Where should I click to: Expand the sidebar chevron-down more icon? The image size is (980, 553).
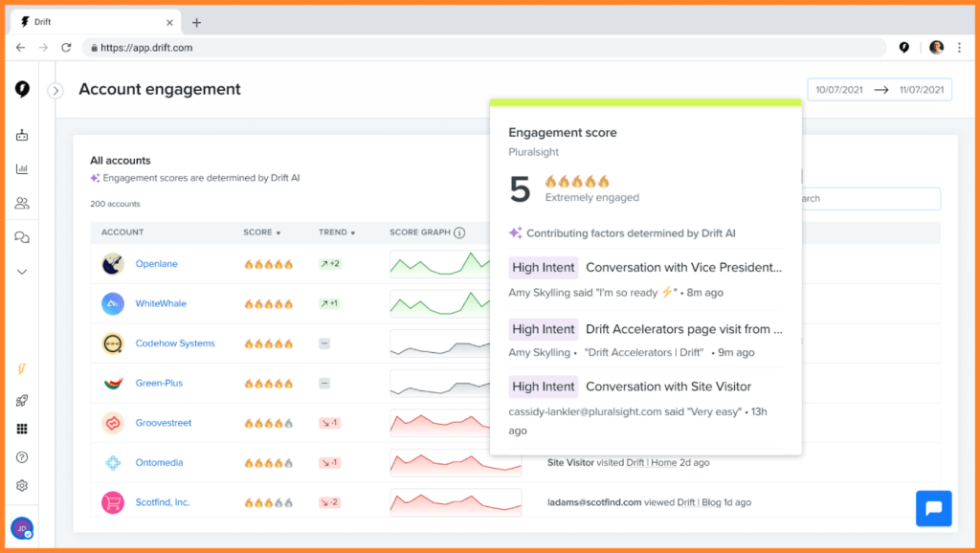(x=22, y=272)
